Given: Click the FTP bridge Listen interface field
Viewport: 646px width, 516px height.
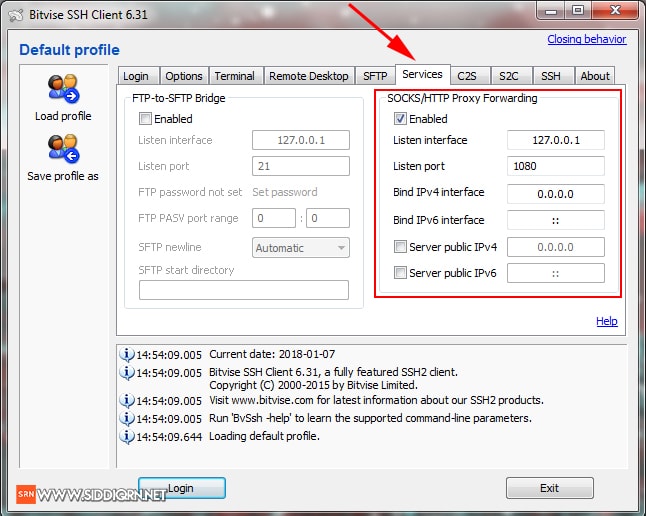Looking at the screenshot, I should tap(301, 140).
